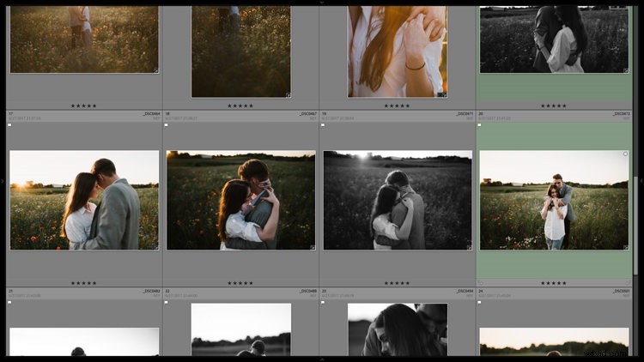644x362 pixels.
Task: Click the edit badge on photo 20 thumbnail
Action: pos(626,248)
